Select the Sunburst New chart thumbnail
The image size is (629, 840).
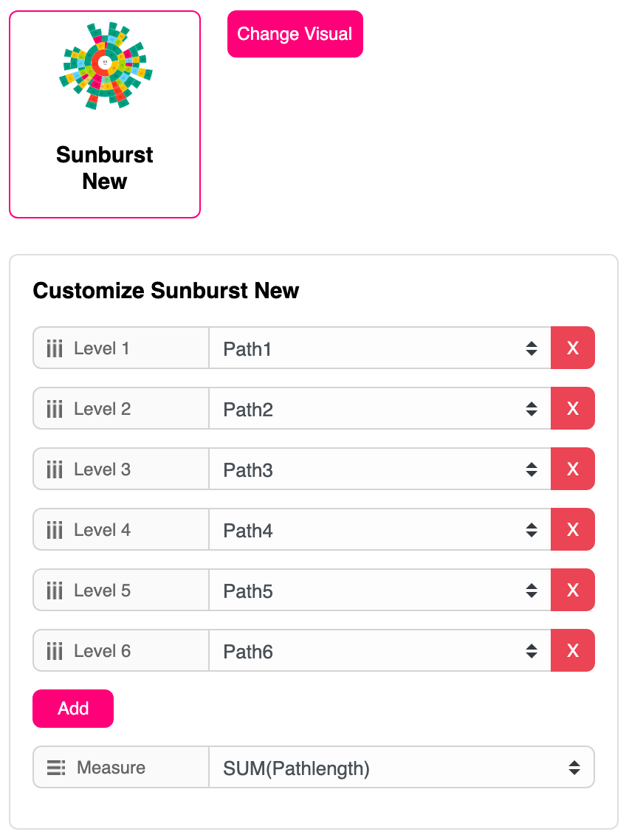105,114
